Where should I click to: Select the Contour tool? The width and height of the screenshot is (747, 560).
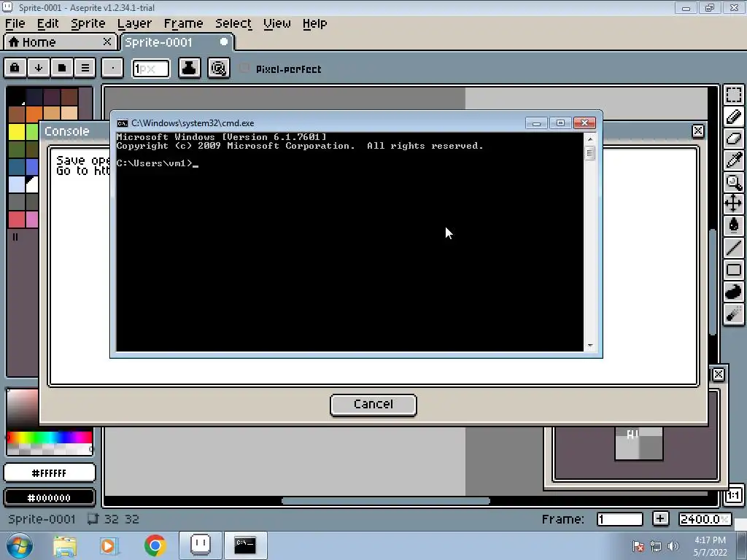[734, 292]
